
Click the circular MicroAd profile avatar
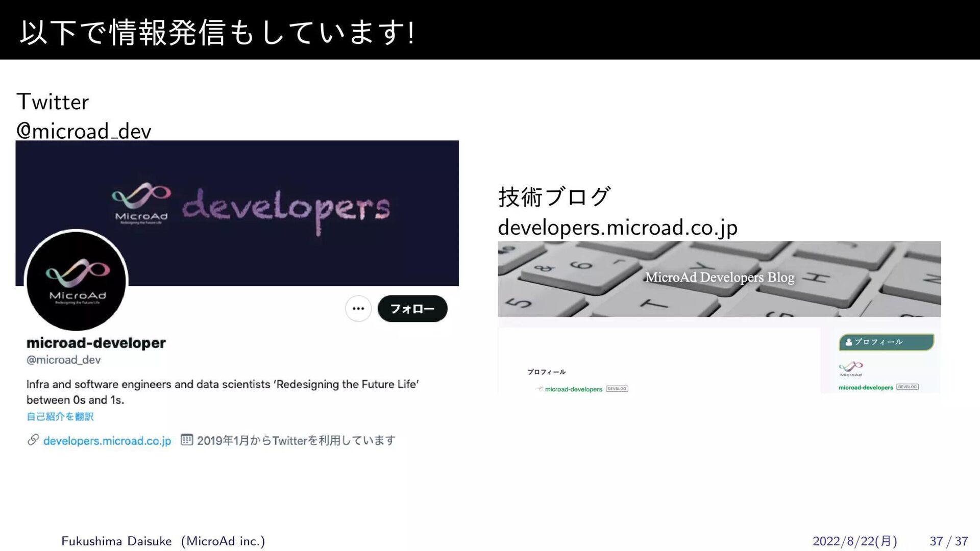(76, 281)
